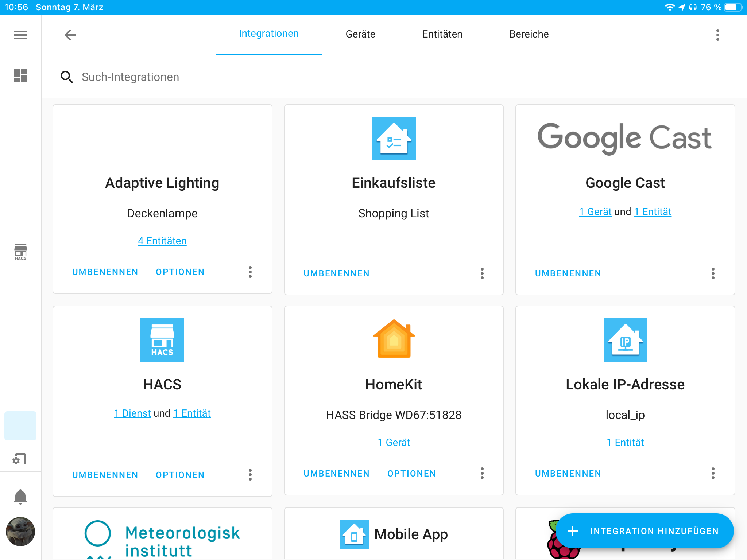Screen dimensions: 747x560
Task: Open the notifications bell
Action: coord(20,497)
